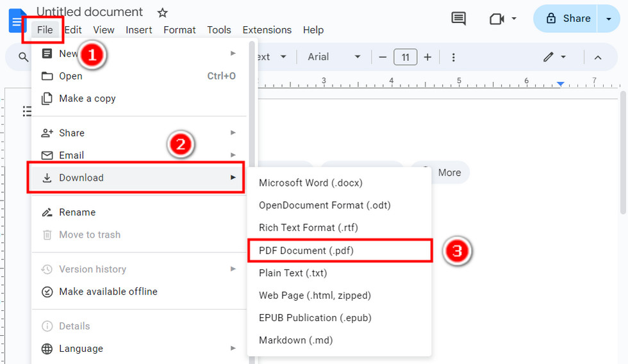Open the Arial font dropdown
Image resolution: width=628 pixels, height=364 pixels.
pyautogui.click(x=334, y=57)
